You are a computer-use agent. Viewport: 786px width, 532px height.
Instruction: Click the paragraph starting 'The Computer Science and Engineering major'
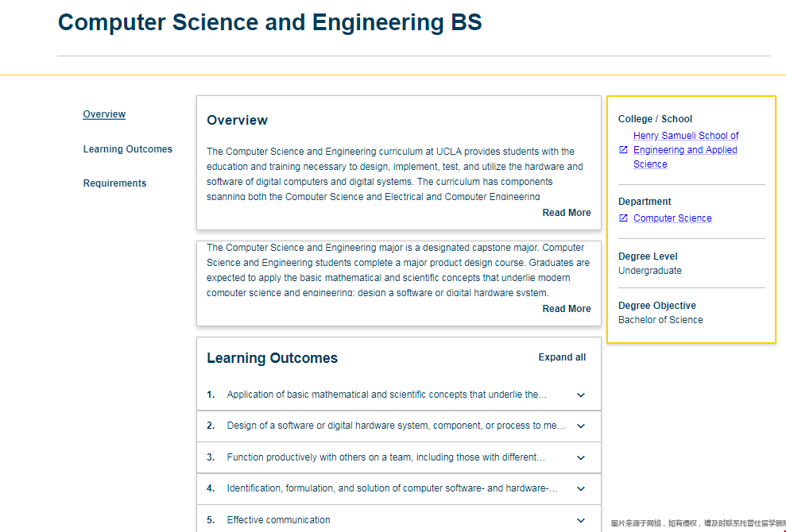tap(398, 270)
